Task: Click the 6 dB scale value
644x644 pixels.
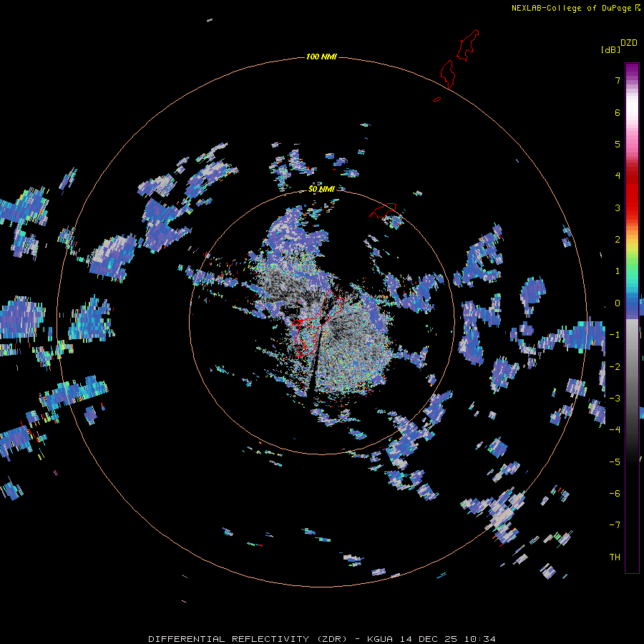Action: click(x=618, y=112)
